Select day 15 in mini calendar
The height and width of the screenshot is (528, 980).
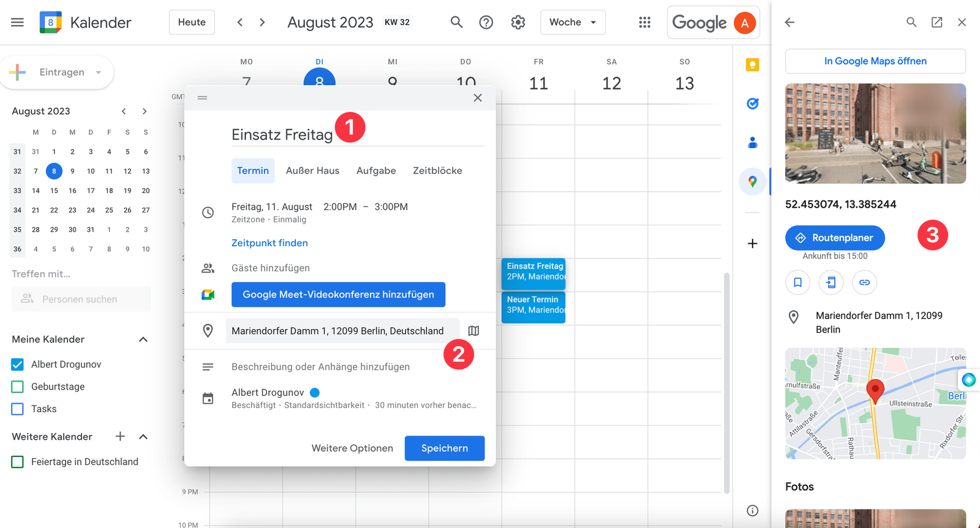[x=54, y=190]
